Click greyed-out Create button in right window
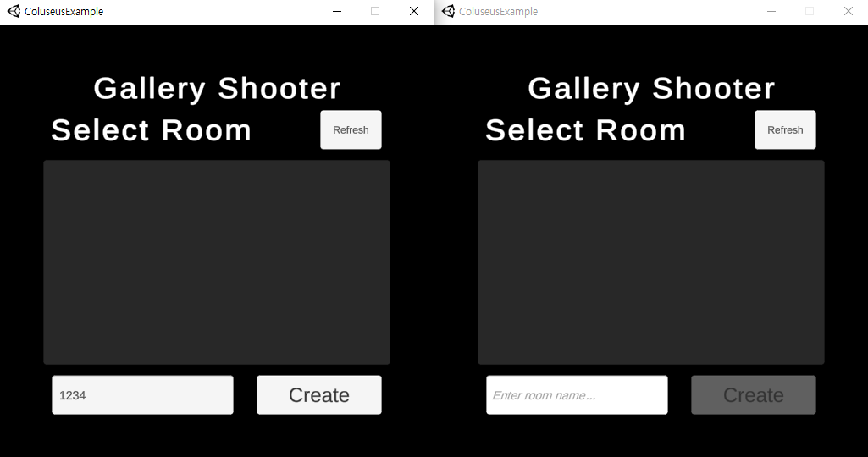 click(754, 395)
